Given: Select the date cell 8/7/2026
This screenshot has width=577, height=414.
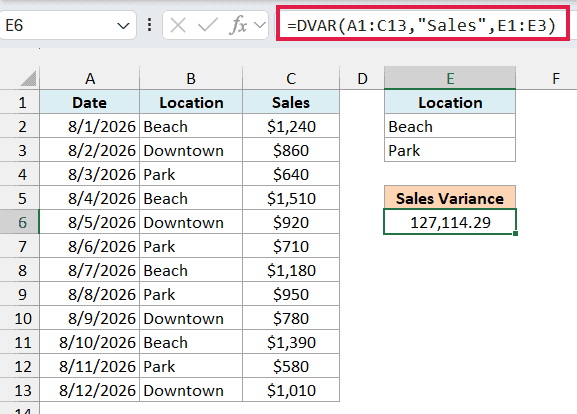Looking at the screenshot, I should coord(89,270).
